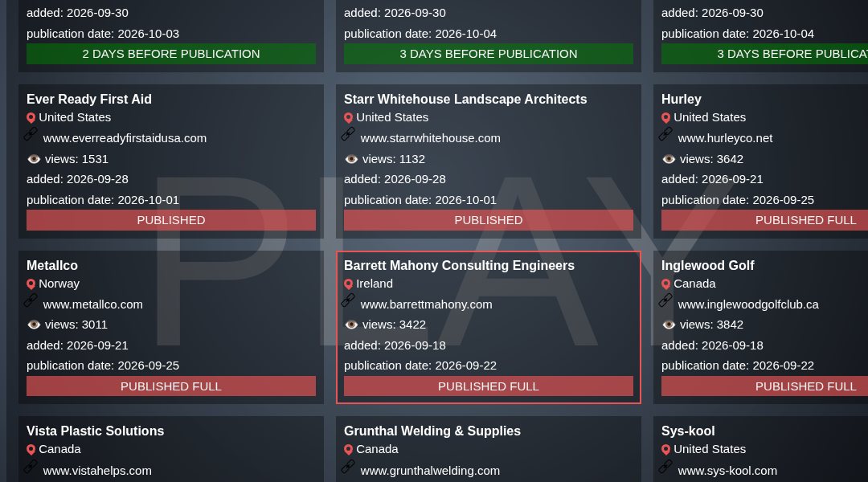868x482 pixels.
Task: Click publication date 2026-10-03 text
Action: click(103, 34)
